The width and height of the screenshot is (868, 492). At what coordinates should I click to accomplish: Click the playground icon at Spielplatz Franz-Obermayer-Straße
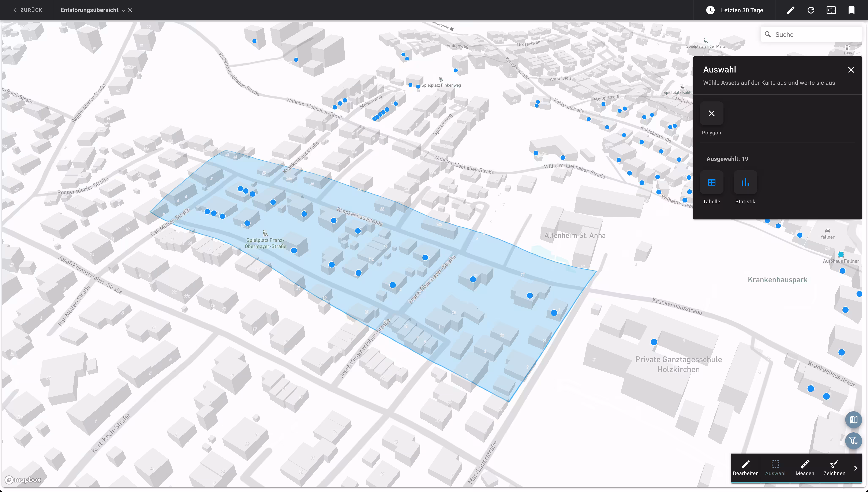click(265, 233)
